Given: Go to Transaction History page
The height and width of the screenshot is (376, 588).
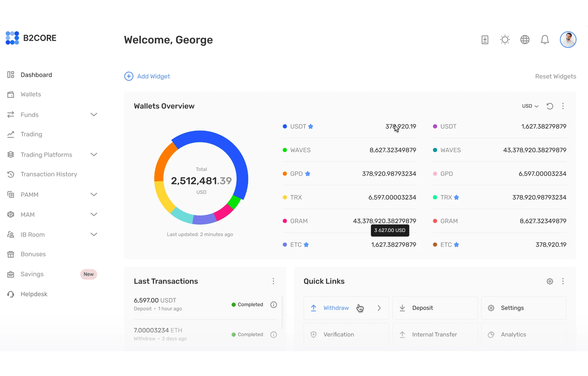Looking at the screenshot, I should [x=49, y=174].
